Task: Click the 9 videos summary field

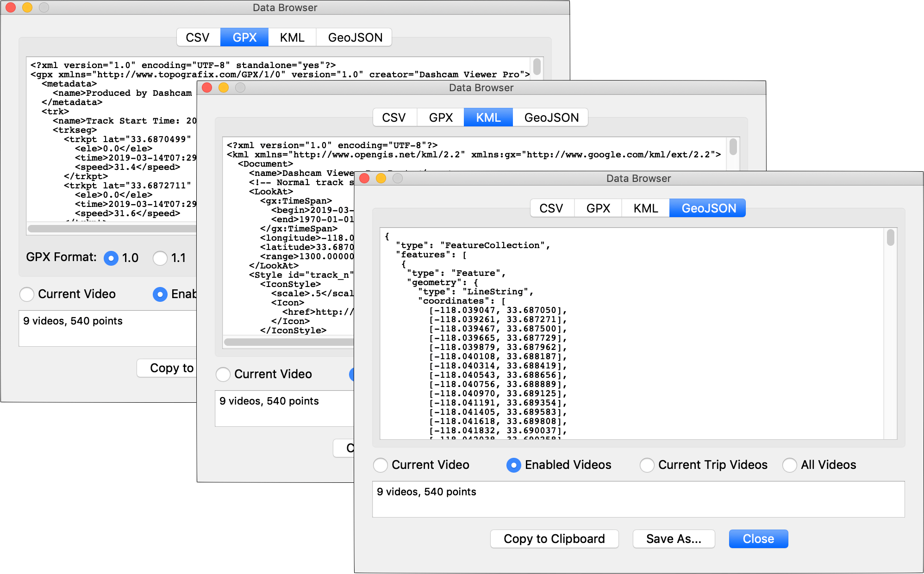Action: 638,499
